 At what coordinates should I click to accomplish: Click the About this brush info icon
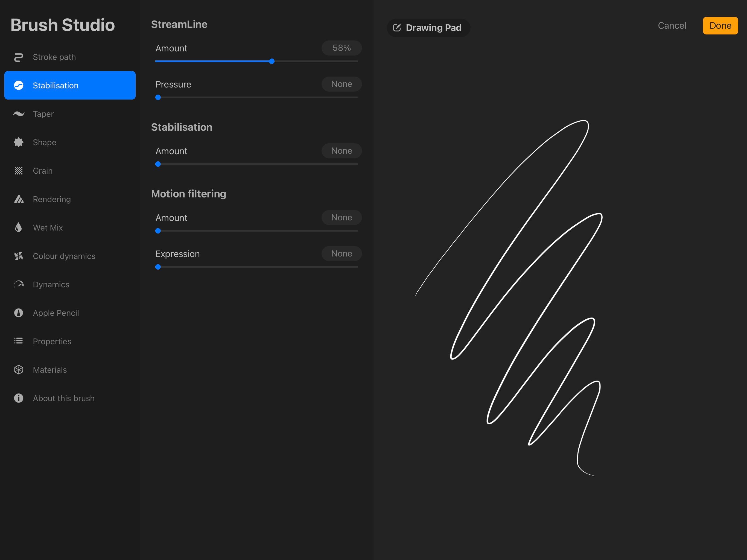coord(19,398)
